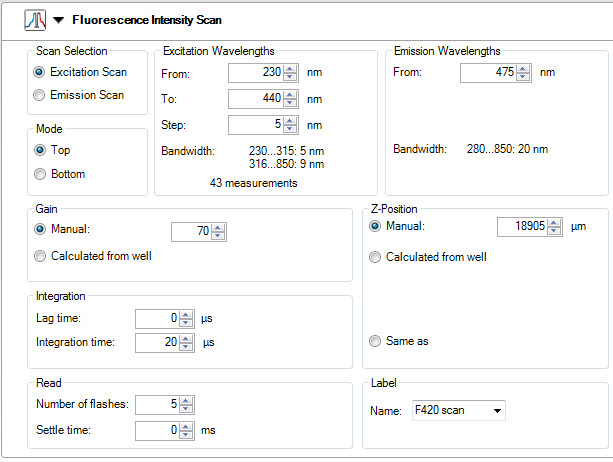The image size is (613, 462).
Task: Enable gain Calculated from well
Action: coord(39,256)
